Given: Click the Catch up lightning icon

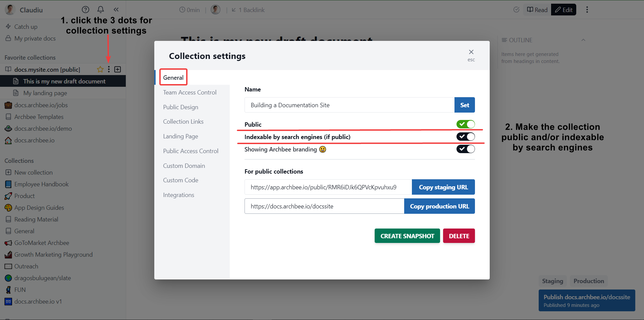Looking at the screenshot, I should (8, 26).
